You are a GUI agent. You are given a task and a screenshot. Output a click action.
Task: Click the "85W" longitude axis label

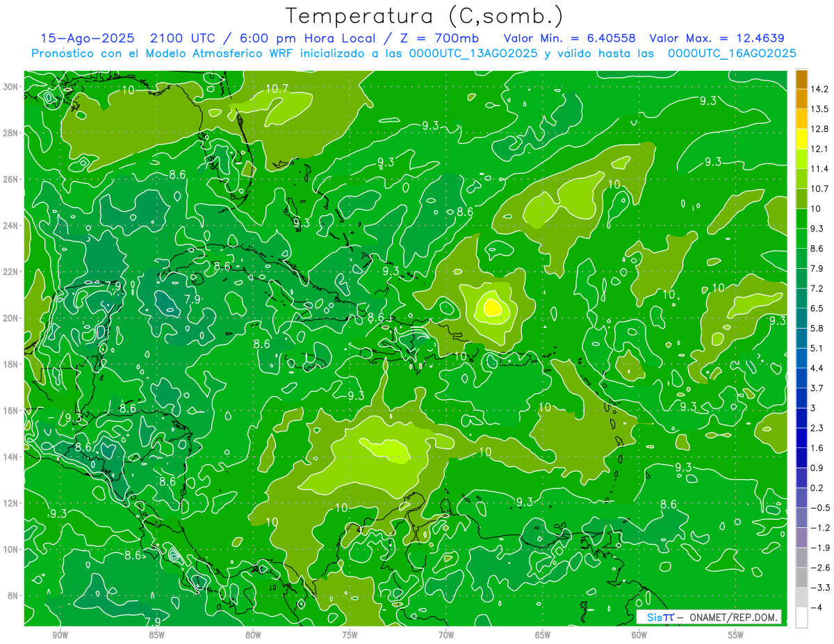click(x=156, y=635)
